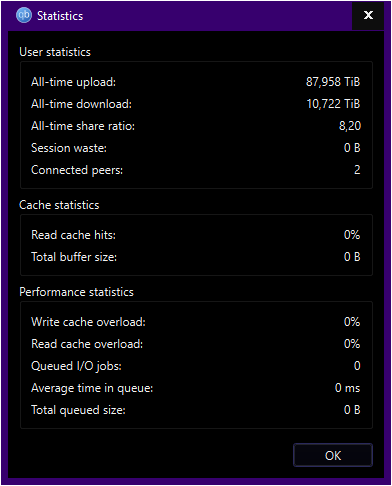Select the All-time download label
The height and width of the screenshot is (486, 392).
coord(81,104)
